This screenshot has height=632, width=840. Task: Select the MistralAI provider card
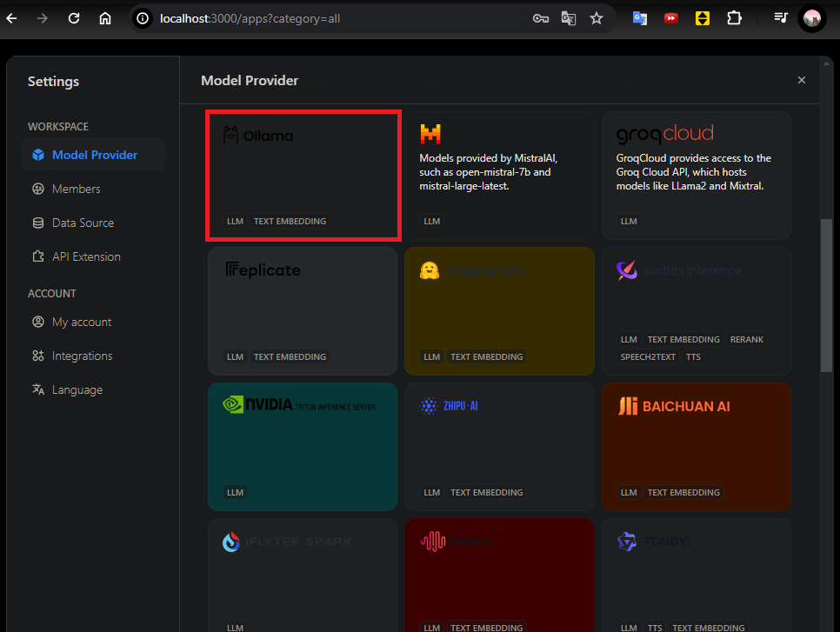[499, 176]
